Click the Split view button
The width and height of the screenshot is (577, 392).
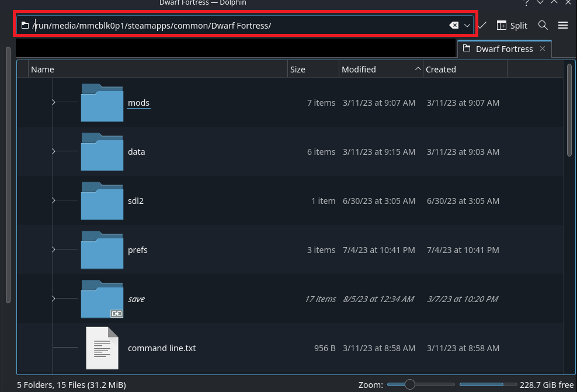pos(512,25)
